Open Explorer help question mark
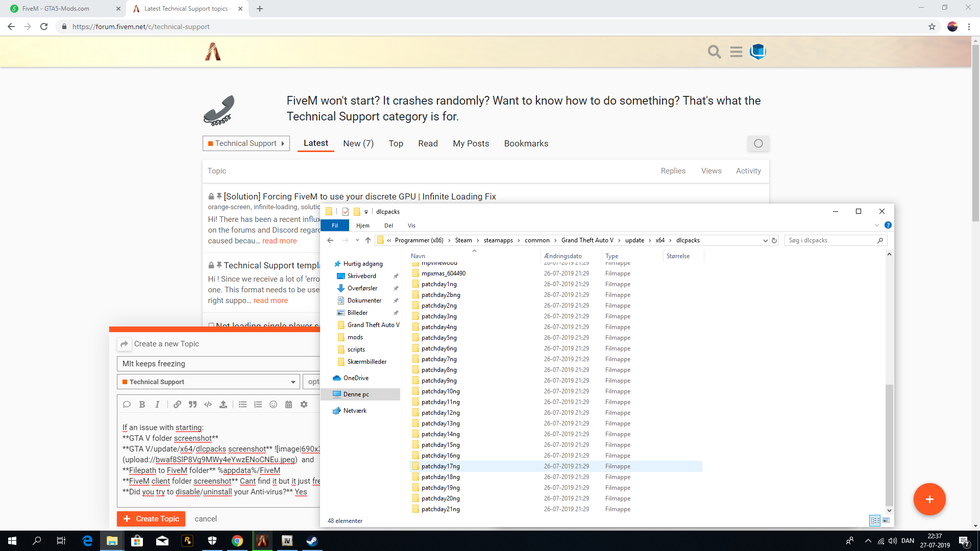Image resolution: width=980 pixels, height=551 pixels. (888, 225)
